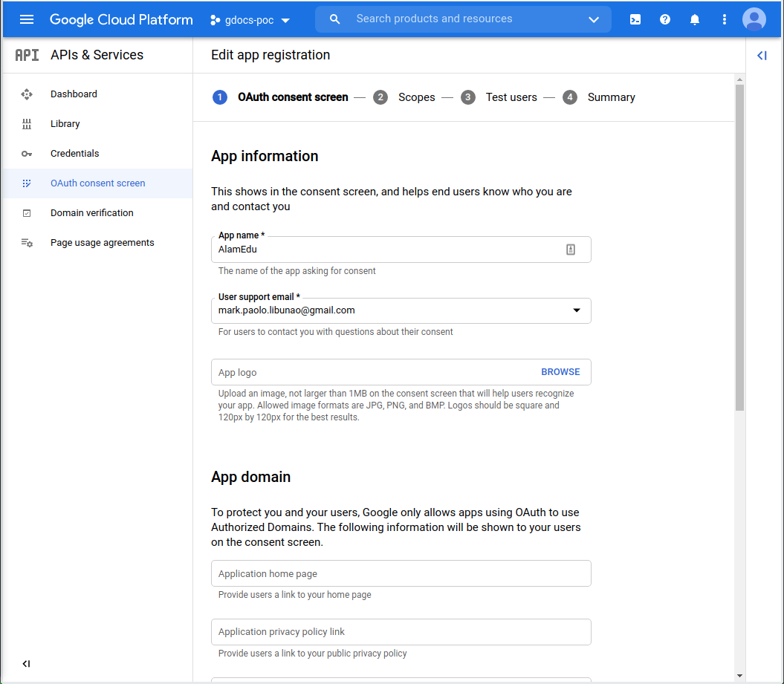Go to the Test users step
Image resolution: width=784 pixels, height=684 pixels.
(511, 97)
